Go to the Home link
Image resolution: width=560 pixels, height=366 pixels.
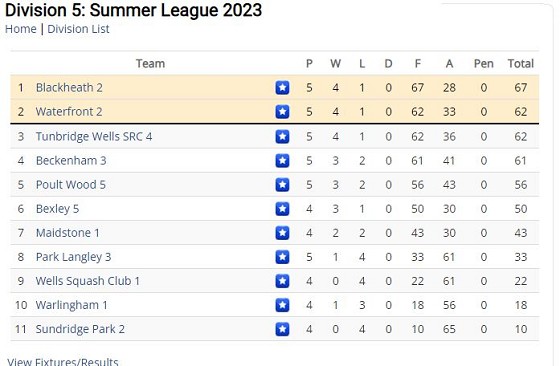tap(21, 29)
